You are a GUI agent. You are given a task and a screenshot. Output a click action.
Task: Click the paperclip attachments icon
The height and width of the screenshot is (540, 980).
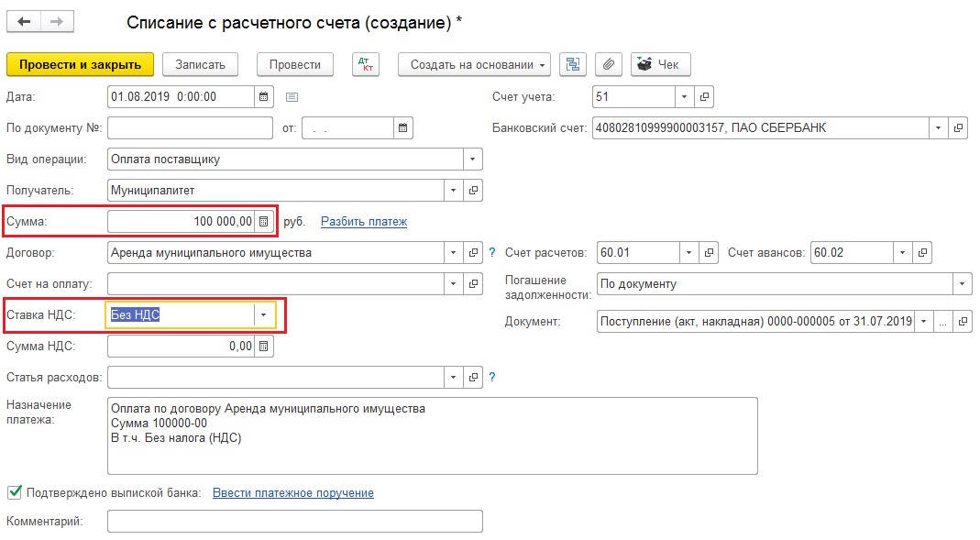[x=609, y=64]
